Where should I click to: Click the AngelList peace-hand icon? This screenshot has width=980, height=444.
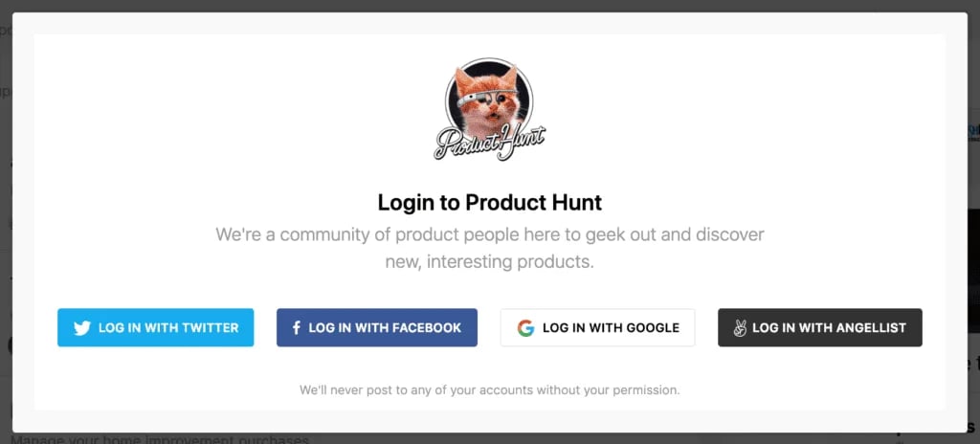coord(739,327)
